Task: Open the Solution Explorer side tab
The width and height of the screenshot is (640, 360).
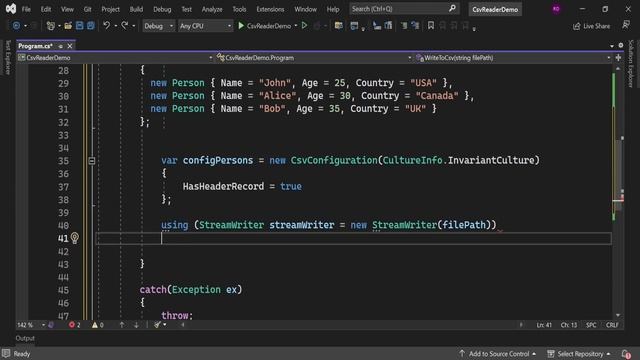Action: pos(631,63)
